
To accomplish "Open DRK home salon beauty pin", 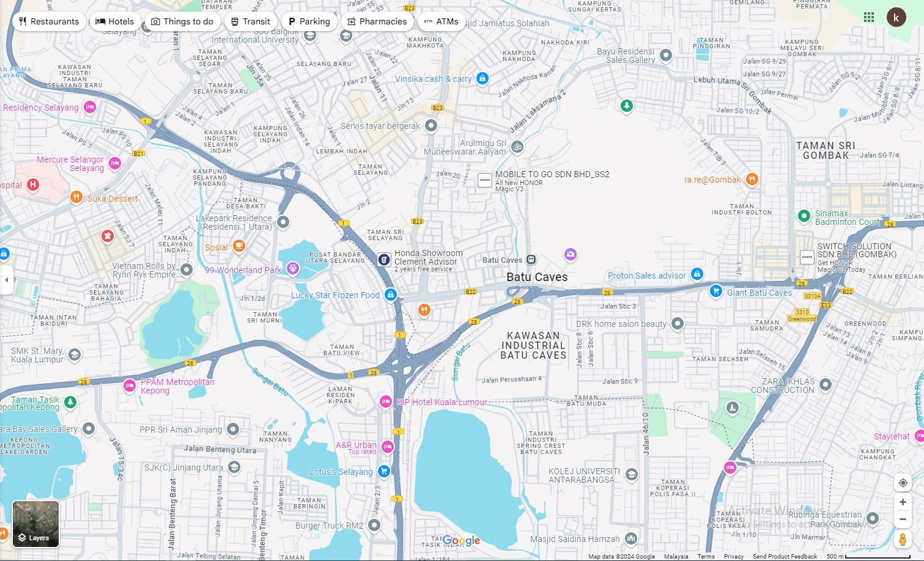I will pos(678,323).
